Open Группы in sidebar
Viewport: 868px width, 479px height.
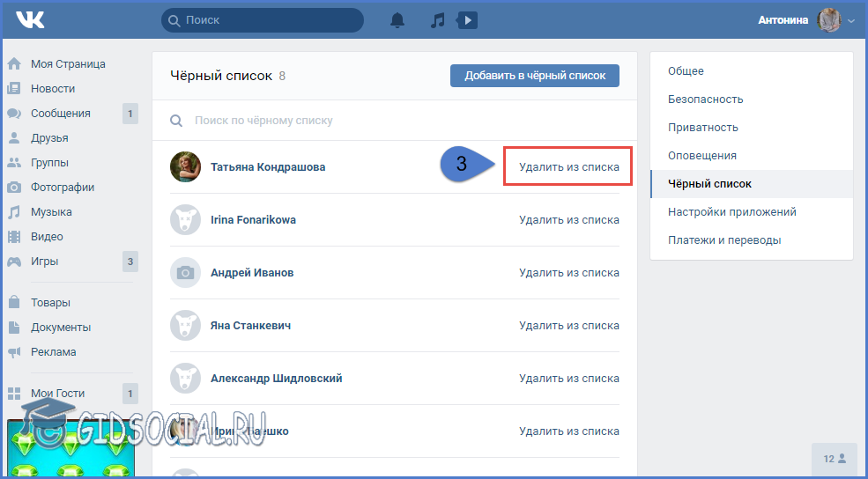[x=50, y=163]
